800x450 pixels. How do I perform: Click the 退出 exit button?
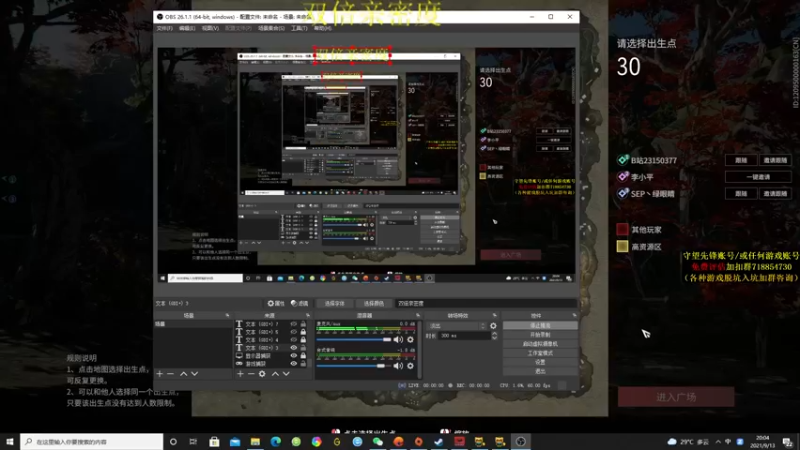pyautogui.click(x=540, y=371)
